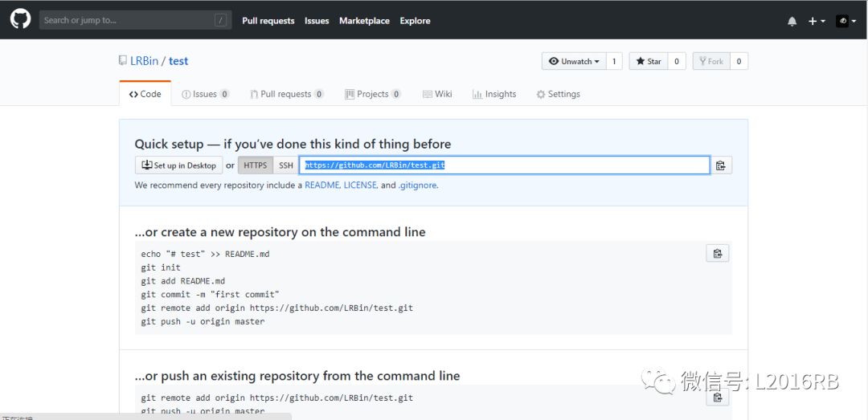This screenshot has height=420, width=868.
Task: Open the user avatar menu
Action: 845,21
